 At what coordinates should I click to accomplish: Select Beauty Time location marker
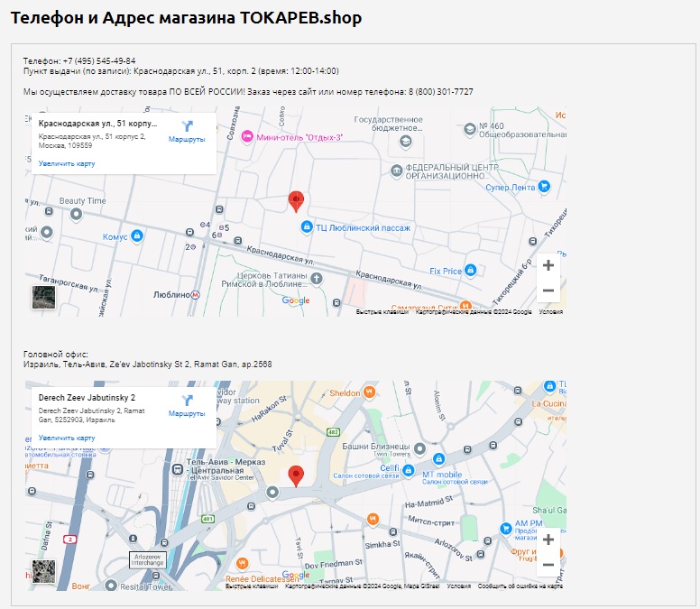77,215
